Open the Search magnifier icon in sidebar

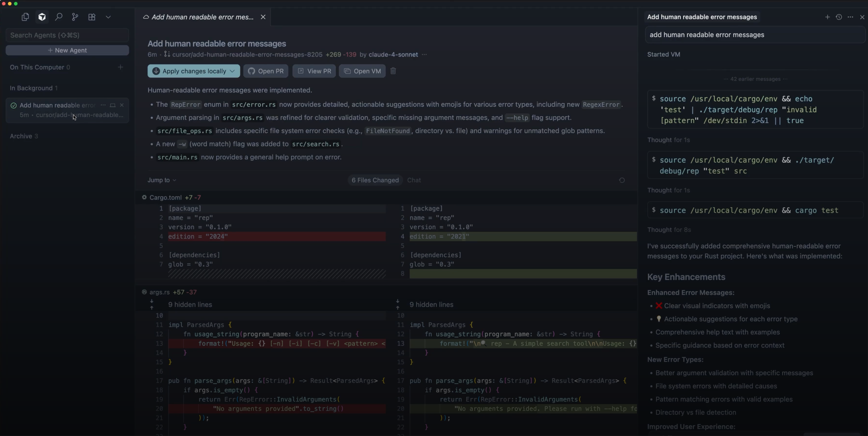point(59,17)
